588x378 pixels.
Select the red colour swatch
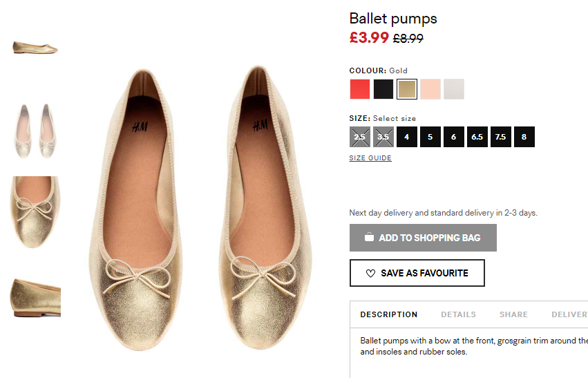click(360, 89)
